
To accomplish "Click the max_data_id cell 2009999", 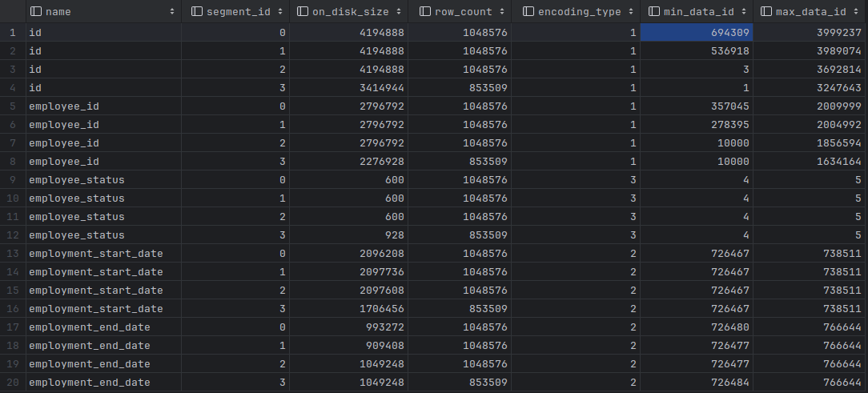I will (x=810, y=106).
